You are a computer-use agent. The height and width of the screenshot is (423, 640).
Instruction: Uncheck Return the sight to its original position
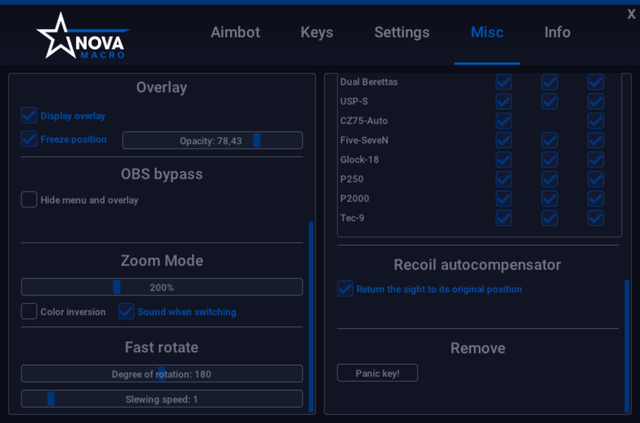coord(345,289)
